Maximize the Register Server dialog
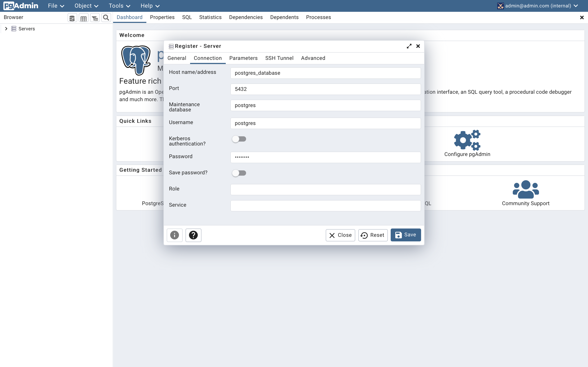The image size is (588, 367). 409,46
